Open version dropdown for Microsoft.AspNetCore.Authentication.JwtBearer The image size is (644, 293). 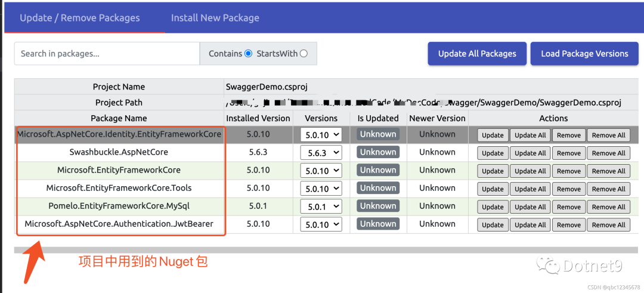coord(321,225)
